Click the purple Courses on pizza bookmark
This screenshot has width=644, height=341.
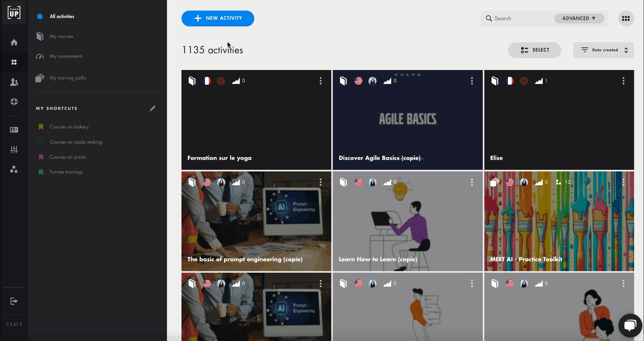tap(41, 157)
